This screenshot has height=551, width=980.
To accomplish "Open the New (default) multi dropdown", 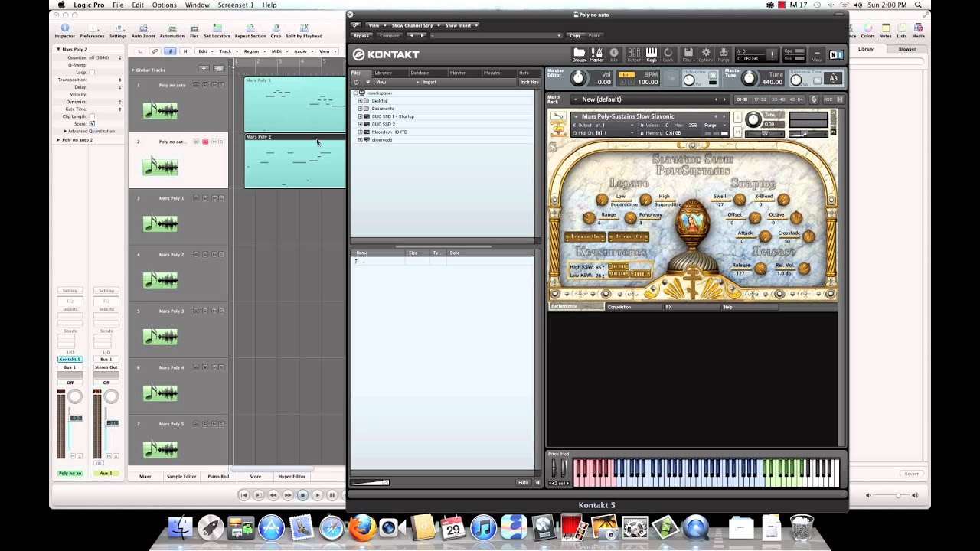I will tap(650, 99).
